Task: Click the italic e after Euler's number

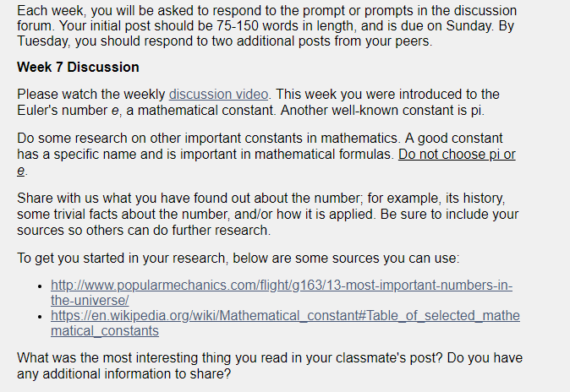Action: click(x=115, y=111)
